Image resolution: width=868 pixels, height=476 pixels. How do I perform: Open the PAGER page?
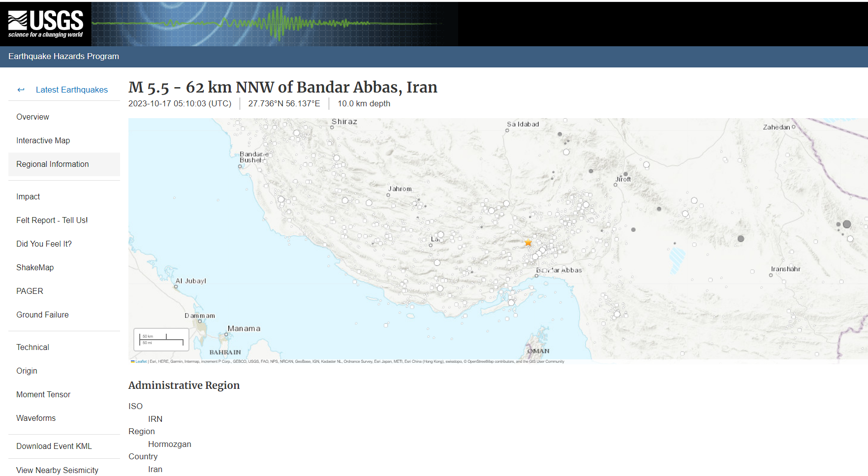point(30,291)
